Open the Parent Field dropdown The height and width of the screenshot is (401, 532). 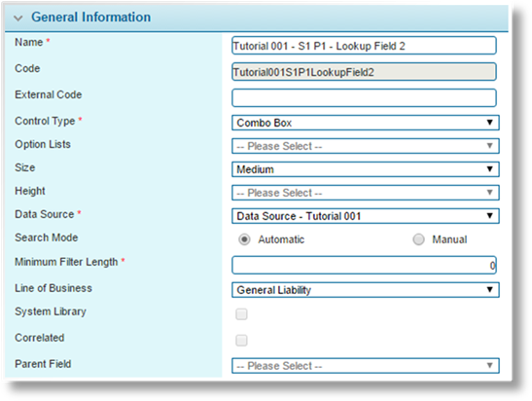click(x=366, y=366)
